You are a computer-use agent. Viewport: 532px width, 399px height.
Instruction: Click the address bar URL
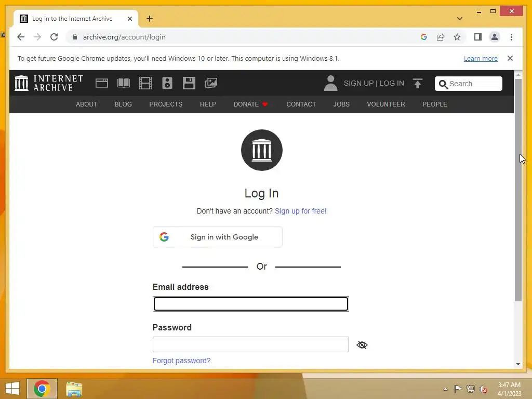[124, 37]
